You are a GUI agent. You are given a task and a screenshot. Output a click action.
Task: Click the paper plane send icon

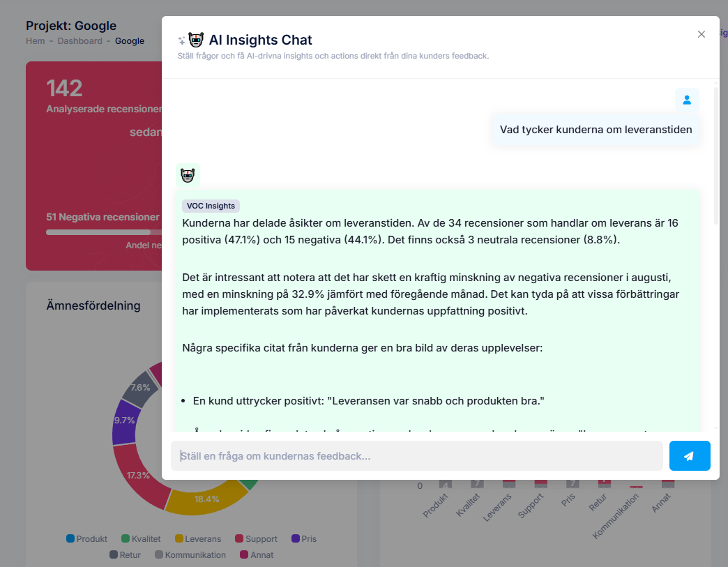(x=689, y=455)
